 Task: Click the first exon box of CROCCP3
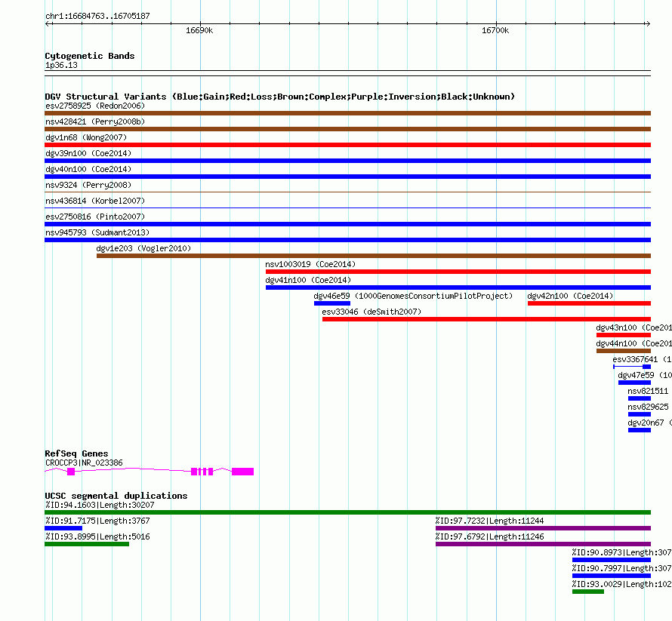pos(71,472)
